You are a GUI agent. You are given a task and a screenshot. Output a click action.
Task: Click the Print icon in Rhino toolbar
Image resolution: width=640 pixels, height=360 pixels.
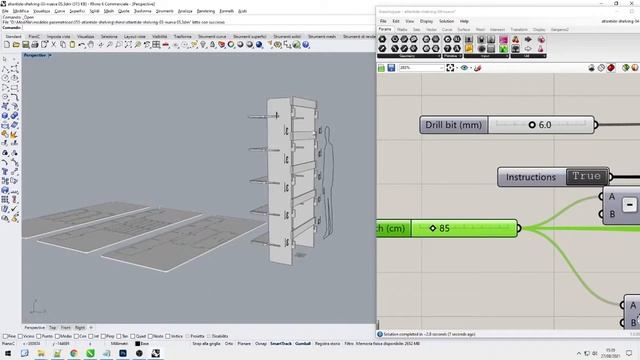pos(35,45)
